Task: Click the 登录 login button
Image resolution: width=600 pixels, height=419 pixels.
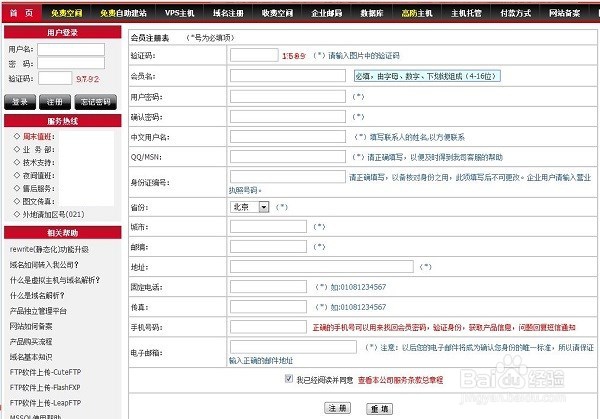Action: point(20,102)
